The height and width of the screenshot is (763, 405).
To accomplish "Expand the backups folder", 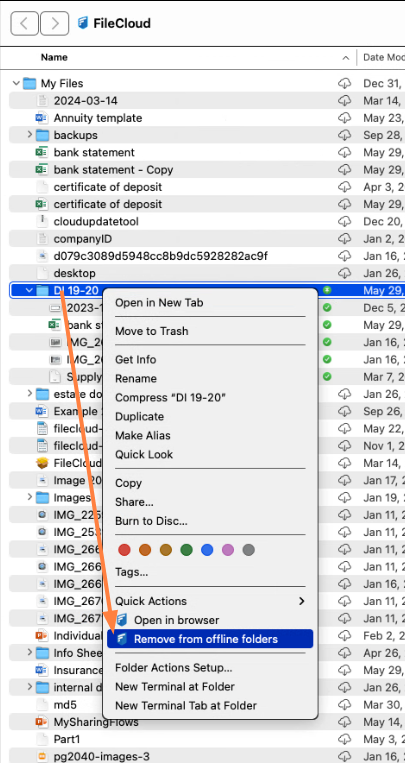I will [30, 135].
